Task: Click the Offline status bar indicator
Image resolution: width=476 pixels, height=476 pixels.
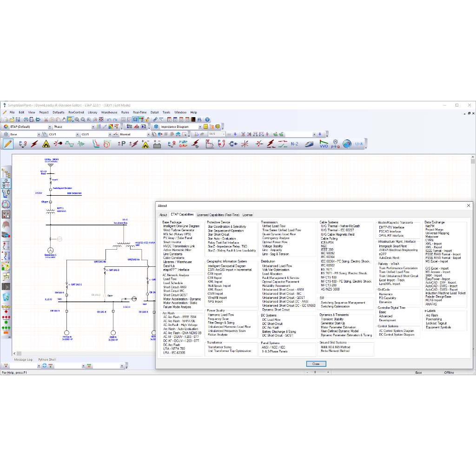Action: click(449, 372)
